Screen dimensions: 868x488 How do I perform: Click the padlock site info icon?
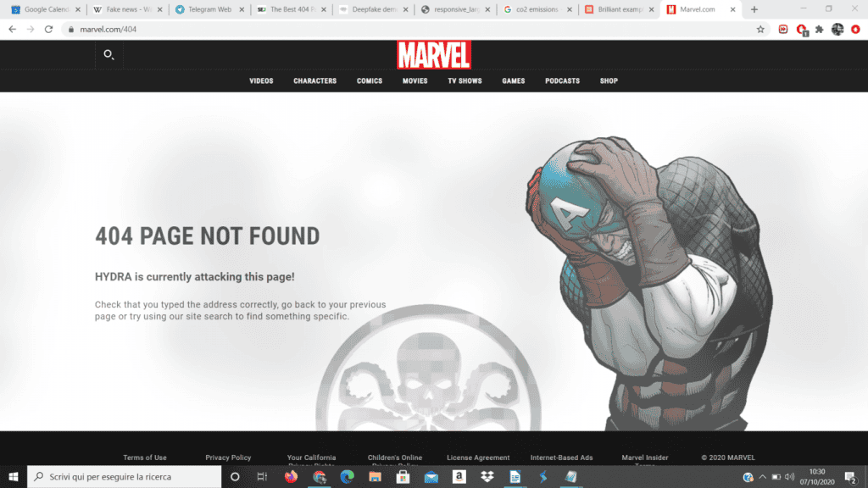[71, 30]
